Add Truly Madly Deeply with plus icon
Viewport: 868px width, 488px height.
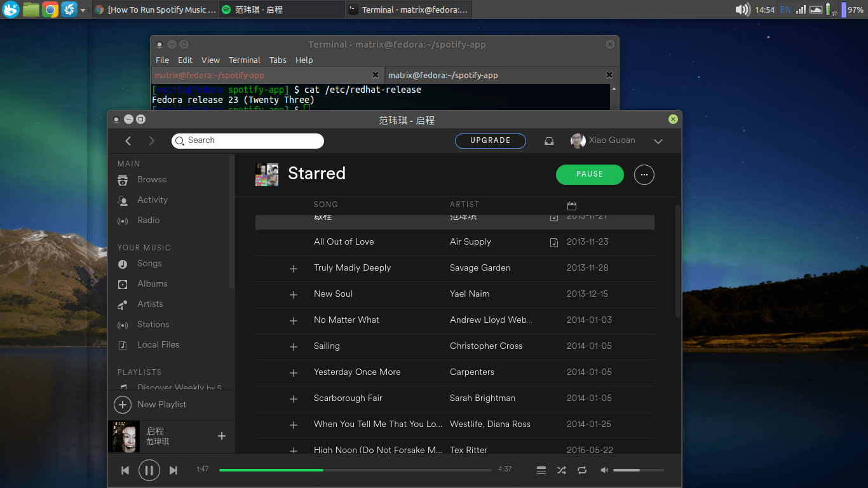click(294, 269)
